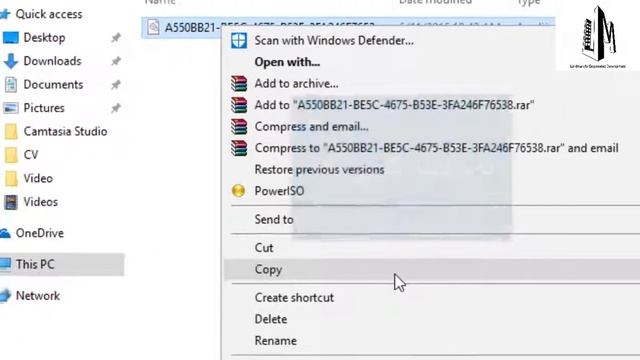This screenshot has height=360, width=640.
Task: Click the Desktop folder icon in sidebar
Action: [x=11, y=38]
